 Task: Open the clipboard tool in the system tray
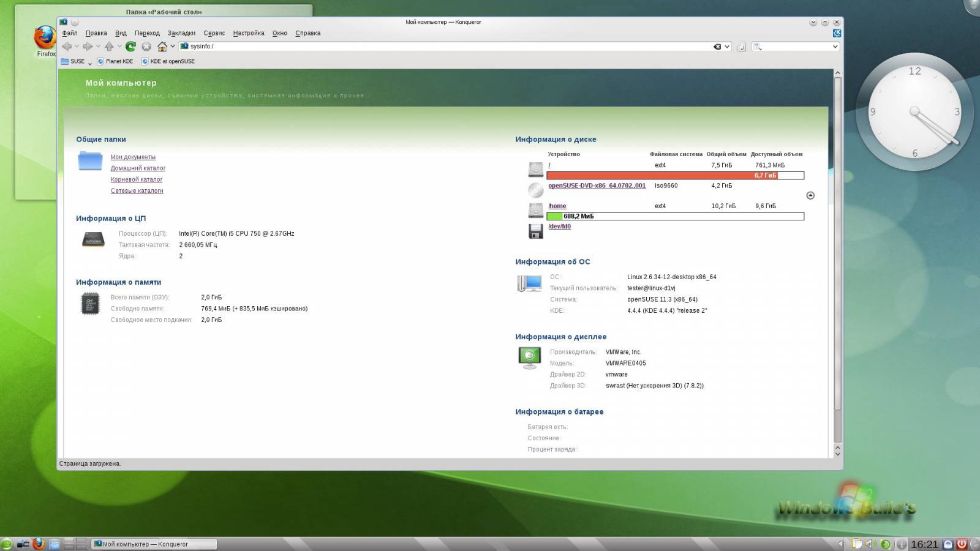[858, 544]
